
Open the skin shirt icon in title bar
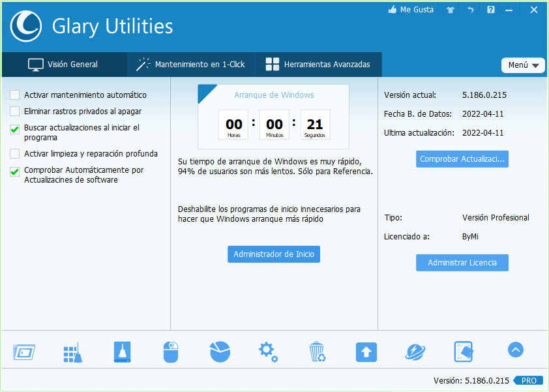point(451,10)
